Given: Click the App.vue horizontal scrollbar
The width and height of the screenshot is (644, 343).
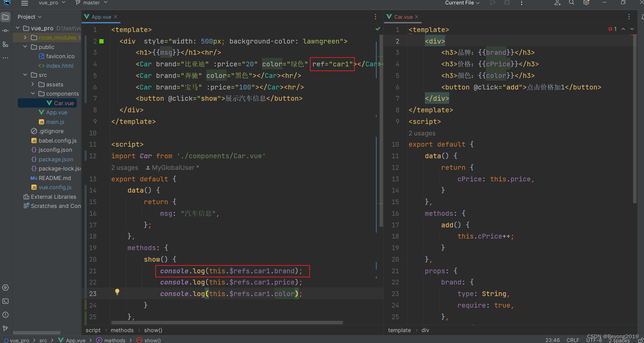Looking at the screenshot, I should pos(227,322).
